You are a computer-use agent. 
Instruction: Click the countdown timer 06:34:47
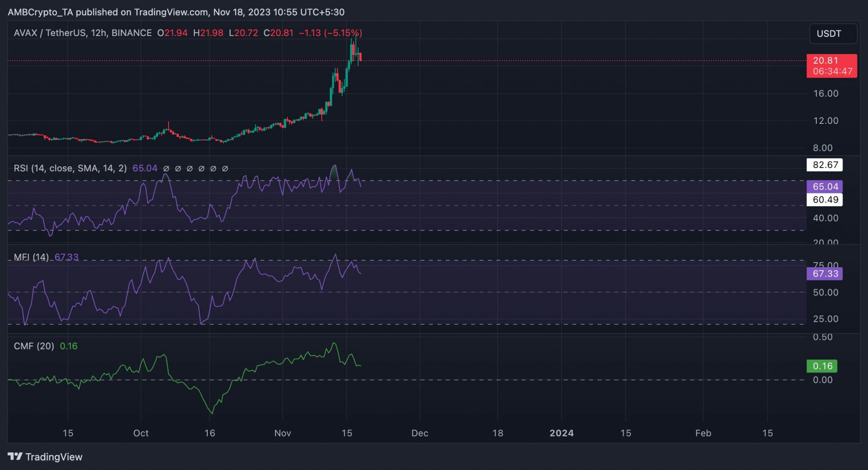[832, 71]
